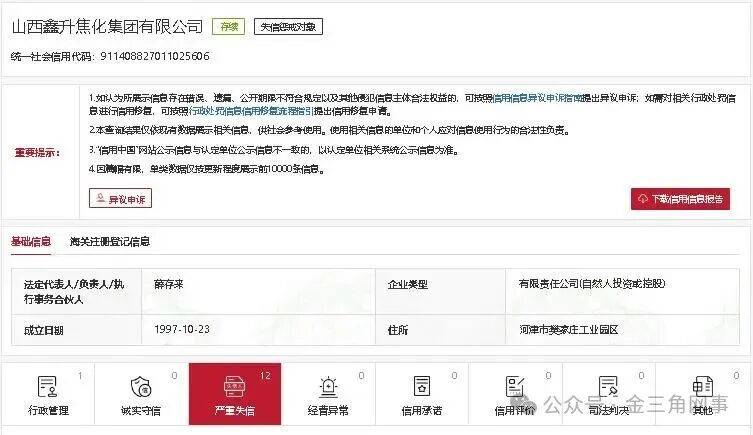The width and height of the screenshot is (753, 435).
Task: Click the 失信惩戒对象 tag
Action: (x=288, y=27)
